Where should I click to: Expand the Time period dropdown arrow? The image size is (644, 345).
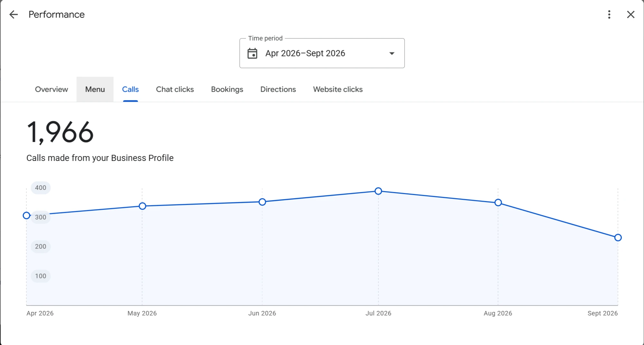point(392,53)
